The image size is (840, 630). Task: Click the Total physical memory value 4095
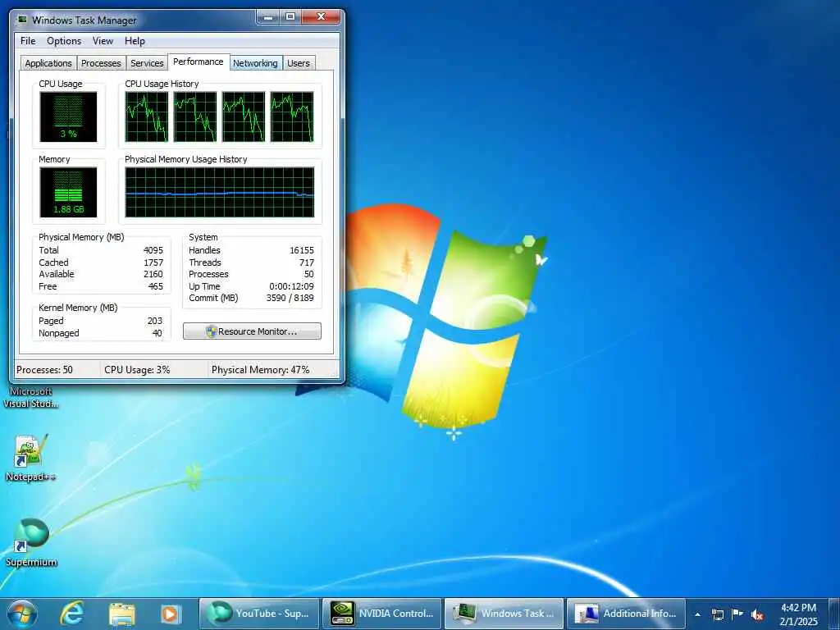pyautogui.click(x=153, y=250)
